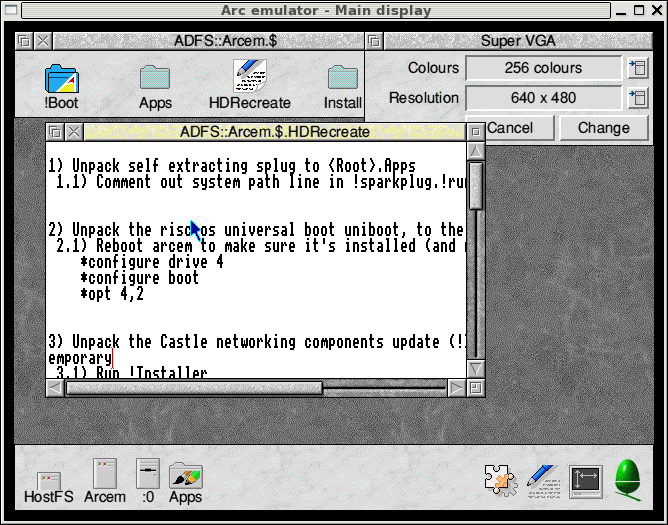
Task: Click the ADFS::Arcem.$ title bar
Action: pos(209,41)
